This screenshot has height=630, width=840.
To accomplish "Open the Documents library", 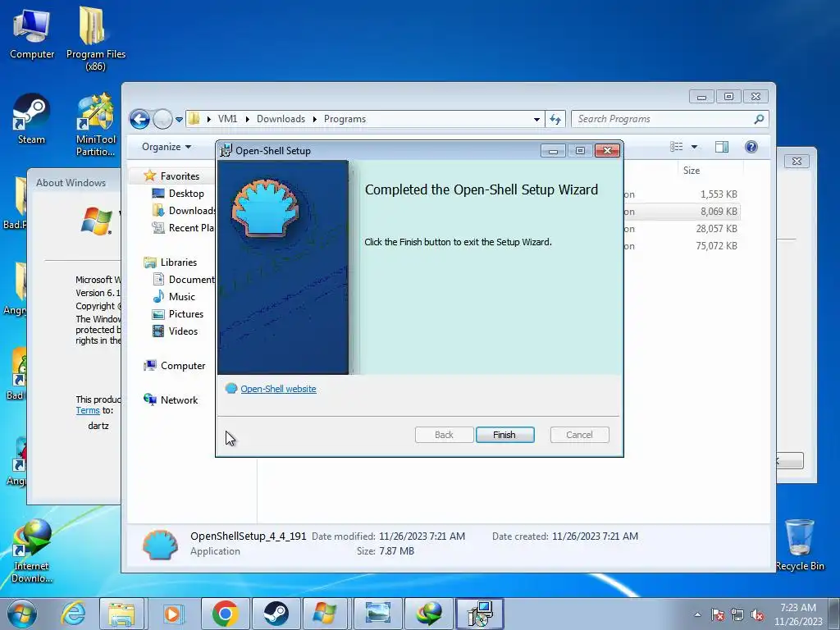I will pos(184,279).
